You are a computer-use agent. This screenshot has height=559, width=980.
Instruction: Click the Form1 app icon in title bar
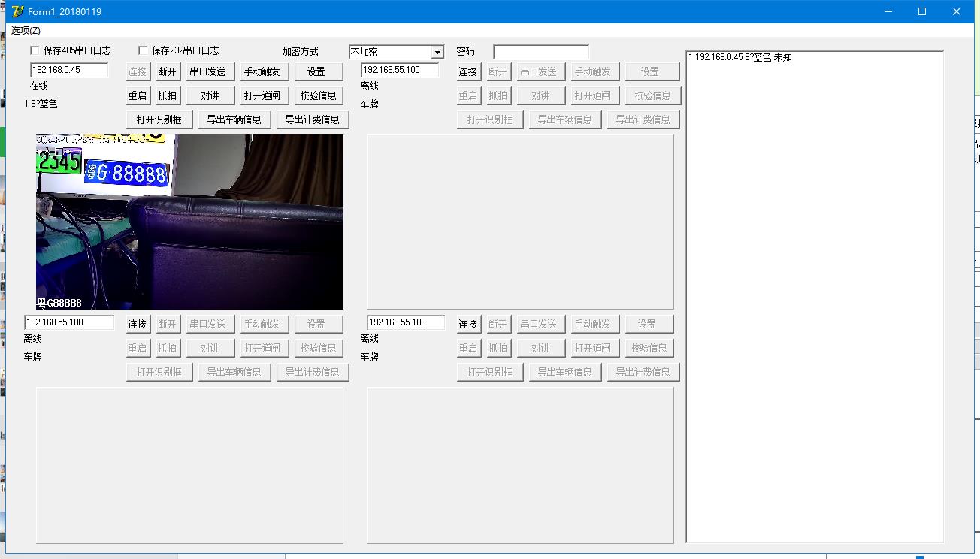point(17,11)
